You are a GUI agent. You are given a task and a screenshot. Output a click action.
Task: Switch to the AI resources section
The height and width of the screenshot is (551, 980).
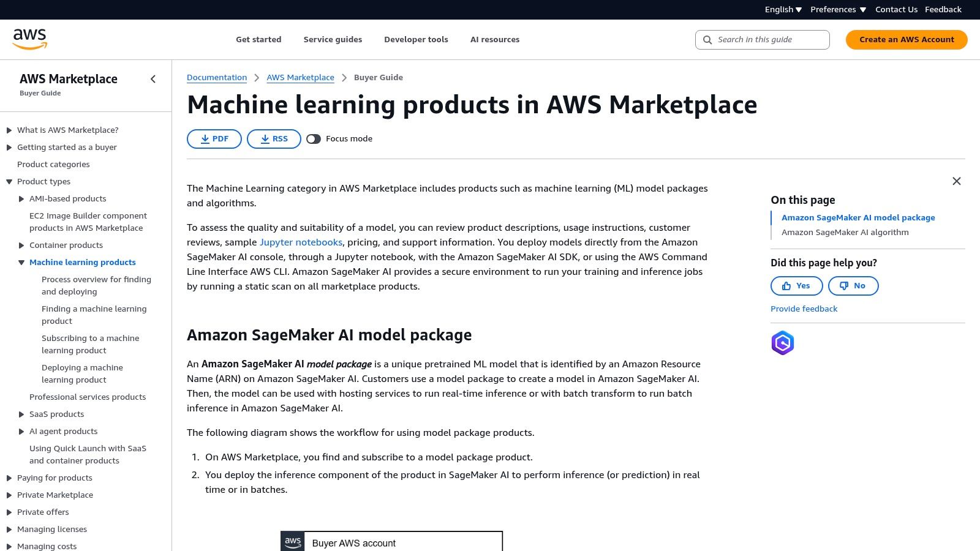point(494,39)
